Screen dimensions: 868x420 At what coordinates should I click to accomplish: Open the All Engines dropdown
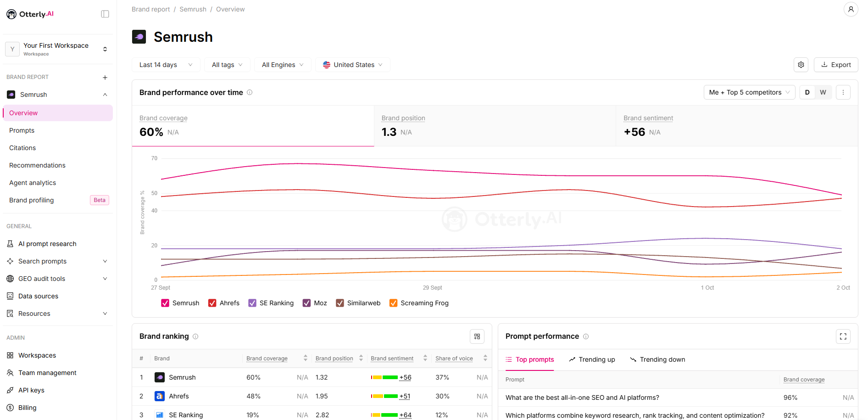(283, 65)
